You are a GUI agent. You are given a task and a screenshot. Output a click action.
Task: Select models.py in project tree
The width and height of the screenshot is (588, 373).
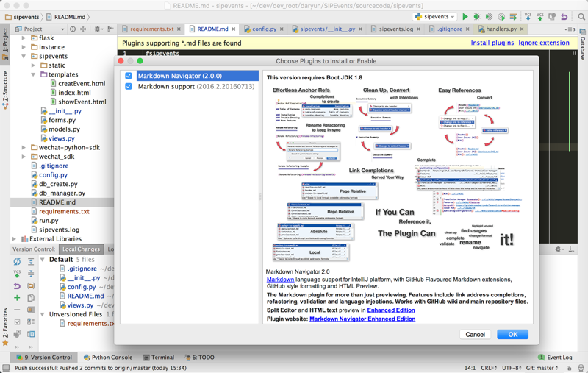click(64, 129)
